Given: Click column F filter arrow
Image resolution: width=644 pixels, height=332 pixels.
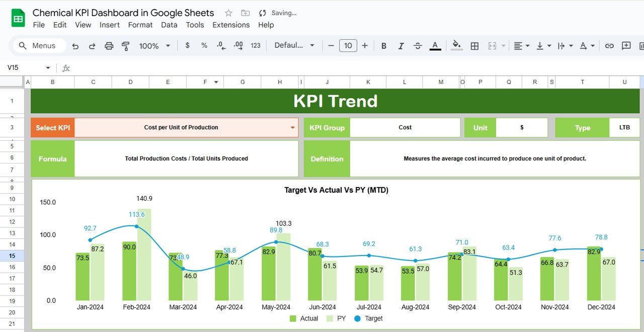Looking at the screenshot, I should pyautogui.click(x=216, y=82).
